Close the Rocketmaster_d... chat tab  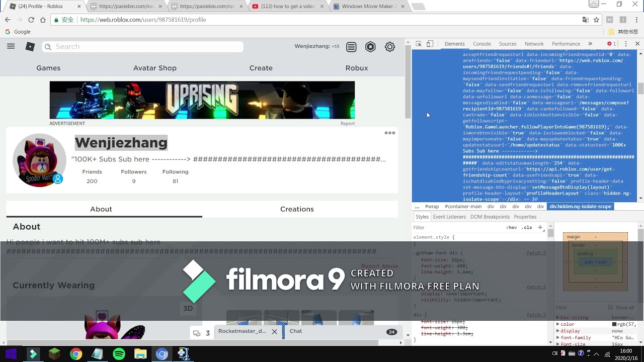274,331
